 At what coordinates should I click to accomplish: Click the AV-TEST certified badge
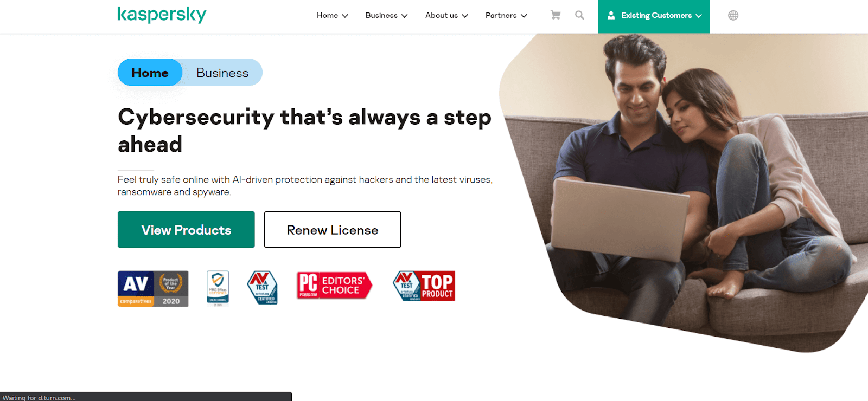(263, 288)
